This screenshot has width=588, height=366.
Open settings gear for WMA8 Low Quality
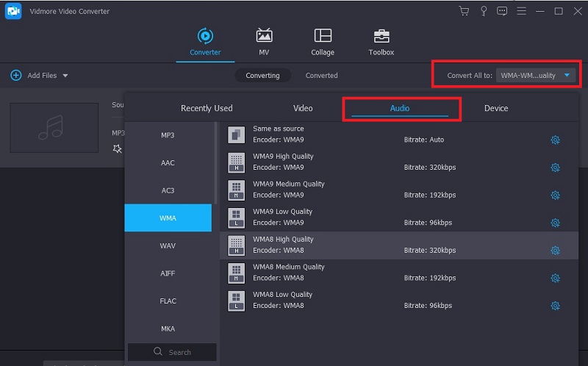556,306
